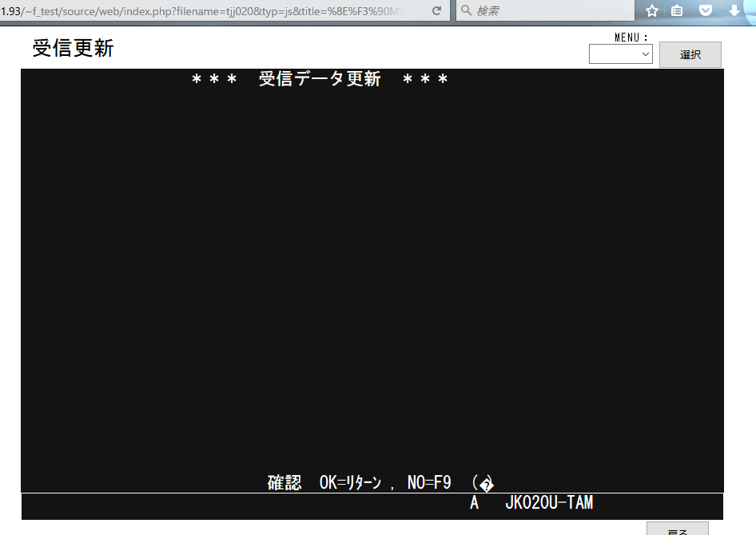Click the 'A' status indicator
This screenshot has width=756, height=535.
(x=474, y=503)
